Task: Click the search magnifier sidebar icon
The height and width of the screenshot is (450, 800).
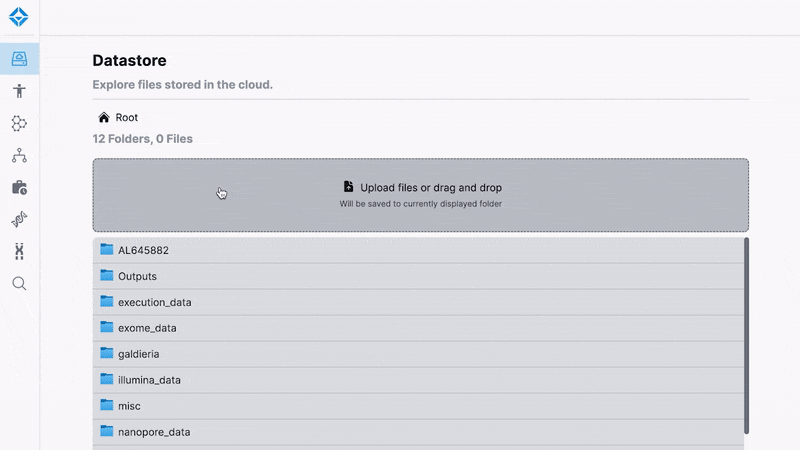Action: 19,283
